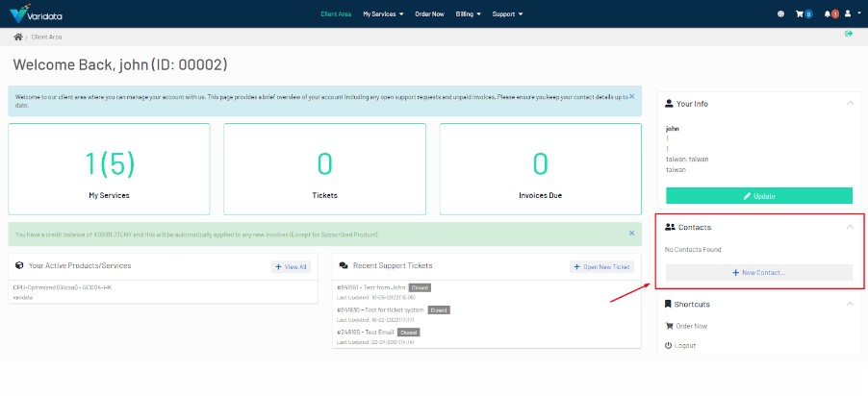868x396 pixels.
Task: Click the Recent Support Tickets chat icon
Action: 344,265
